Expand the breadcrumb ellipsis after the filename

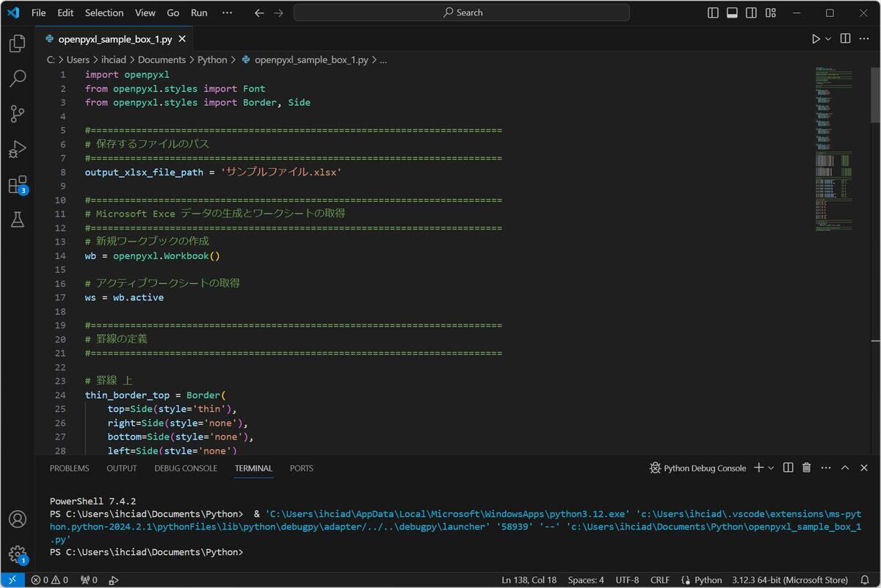tap(383, 59)
